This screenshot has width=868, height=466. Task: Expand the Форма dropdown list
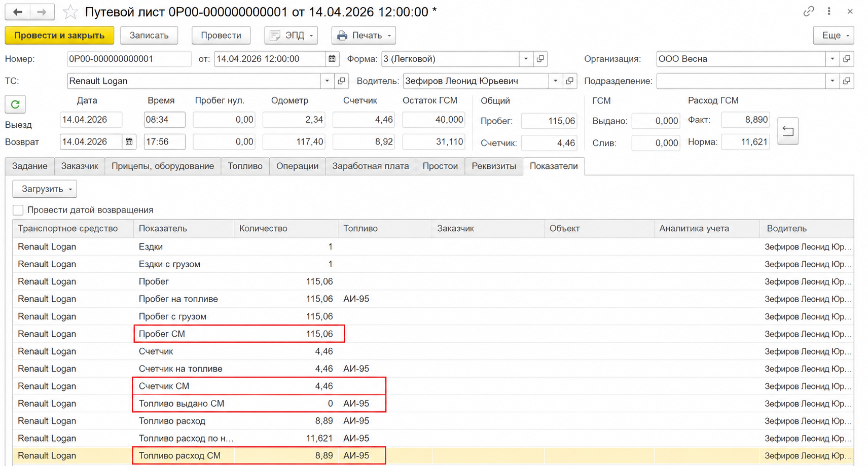[526, 59]
